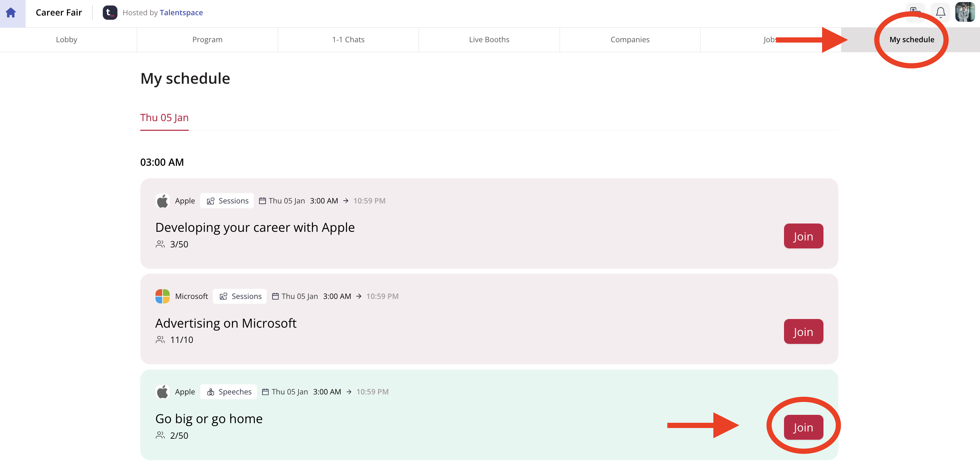This screenshot has width=980, height=465.
Task: Open title Go big or go home
Action: (x=209, y=419)
